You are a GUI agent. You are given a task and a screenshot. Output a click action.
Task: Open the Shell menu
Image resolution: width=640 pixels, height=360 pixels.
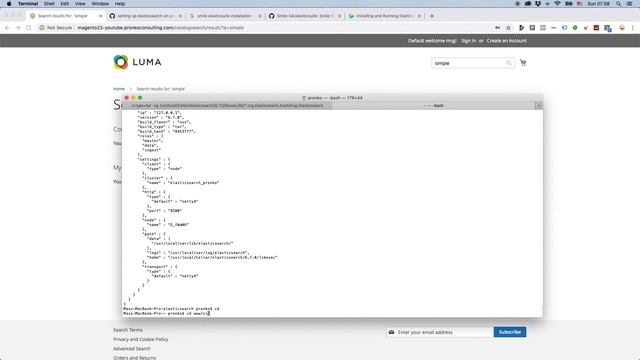(49, 4)
